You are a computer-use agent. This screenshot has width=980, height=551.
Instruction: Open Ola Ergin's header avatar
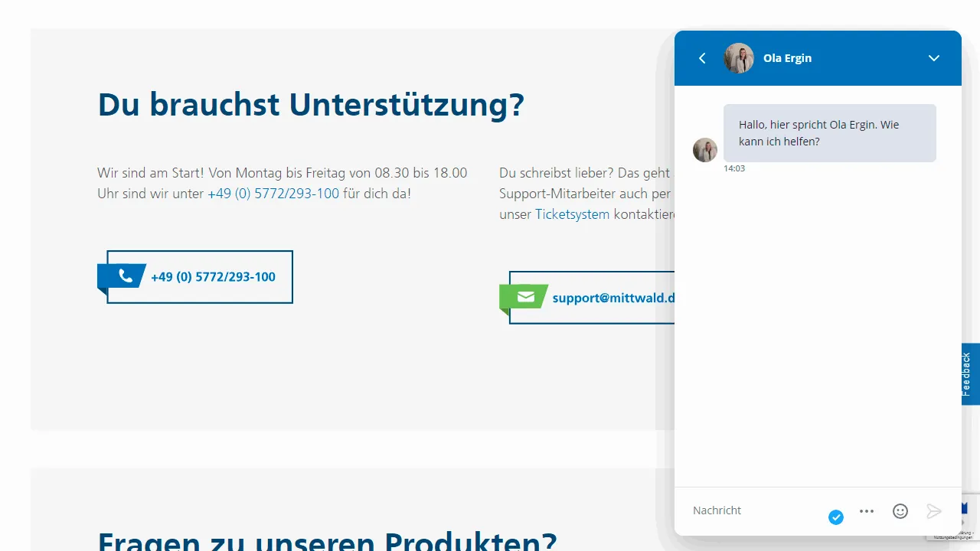point(739,58)
